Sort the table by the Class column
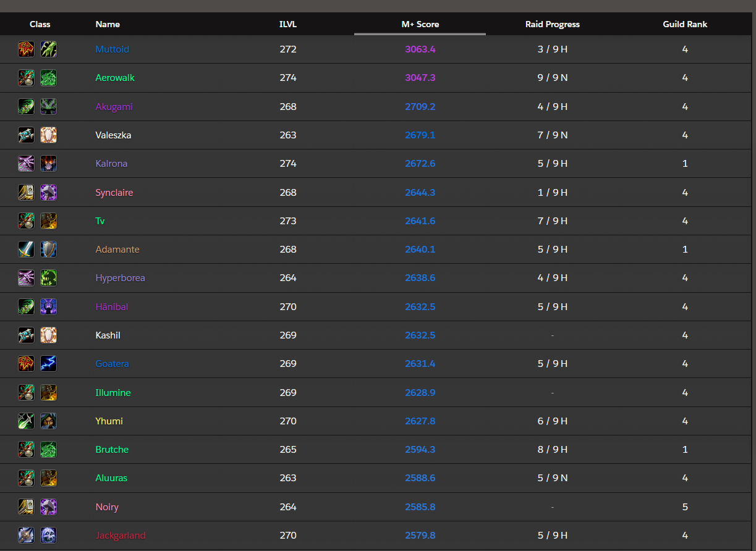 point(40,24)
